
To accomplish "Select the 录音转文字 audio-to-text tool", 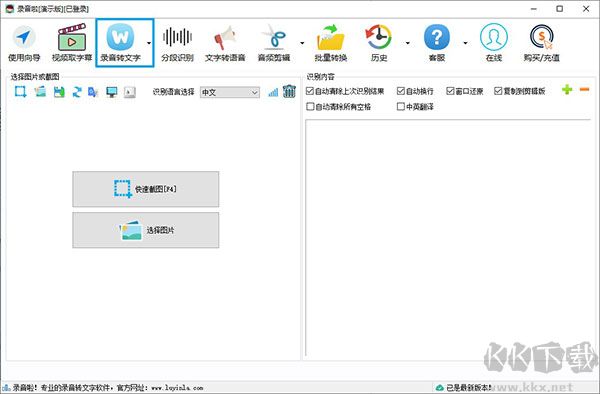I will click(120, 43).
